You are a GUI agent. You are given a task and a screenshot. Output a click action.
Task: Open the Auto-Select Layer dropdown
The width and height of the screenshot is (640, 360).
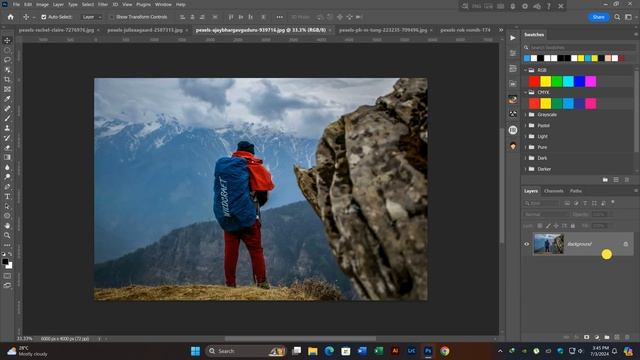(91, 17)
